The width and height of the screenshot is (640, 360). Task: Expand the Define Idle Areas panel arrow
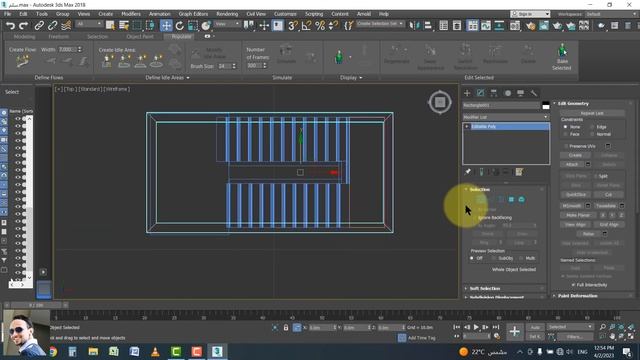tap(188, 78)
